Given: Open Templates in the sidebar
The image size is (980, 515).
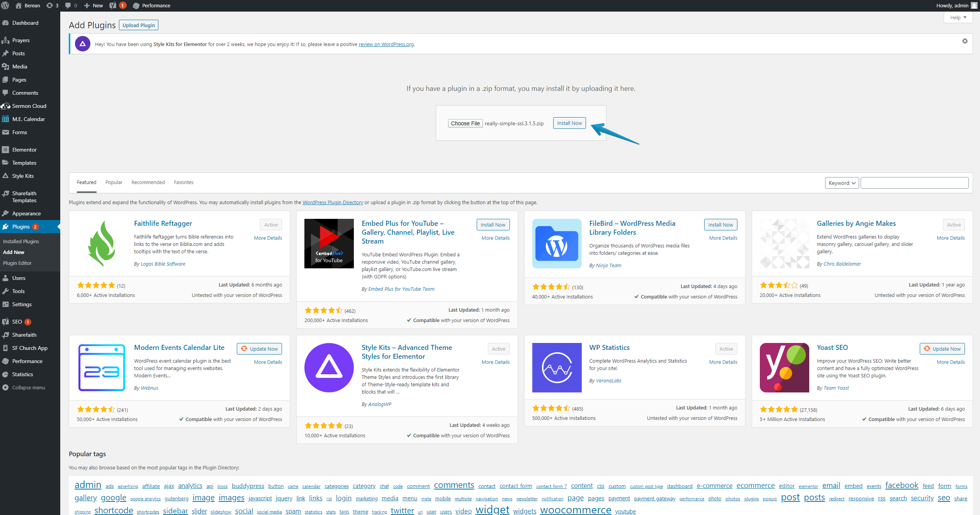Looking at the screenshot, I should [24, 163].
